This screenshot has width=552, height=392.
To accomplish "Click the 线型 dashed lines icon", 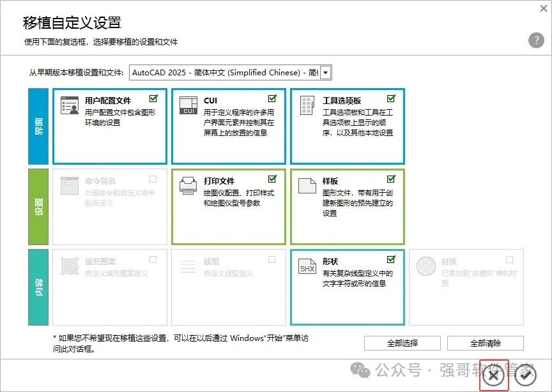I will coord(188,266).
